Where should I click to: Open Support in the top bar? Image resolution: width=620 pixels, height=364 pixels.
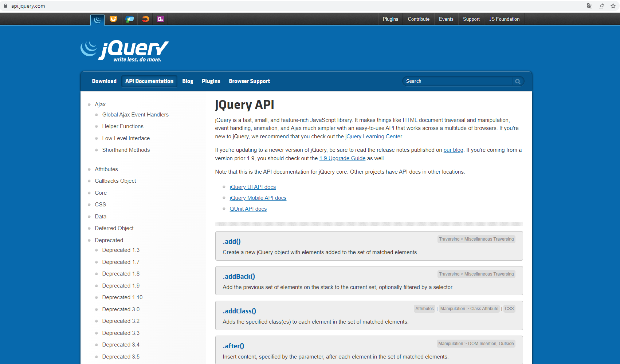click(471, 19)
